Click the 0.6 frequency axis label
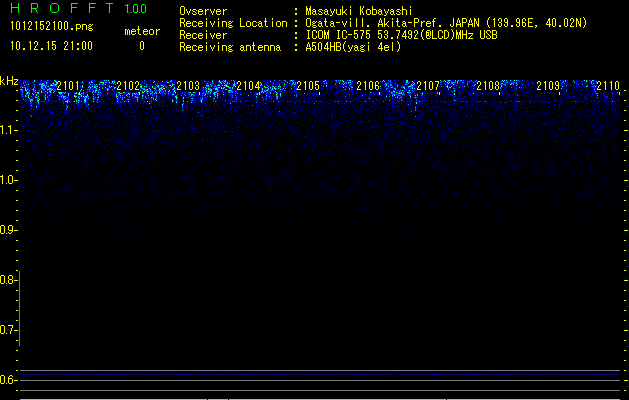 [8, 380]
